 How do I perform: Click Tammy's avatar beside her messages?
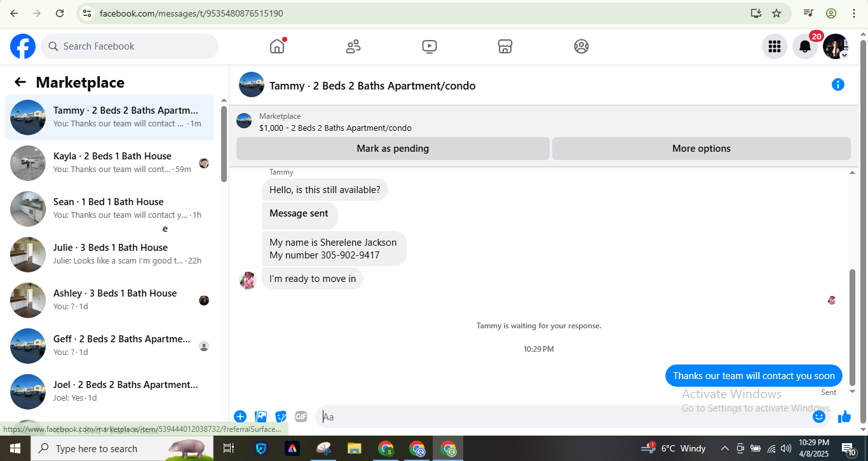pos(248,280)
